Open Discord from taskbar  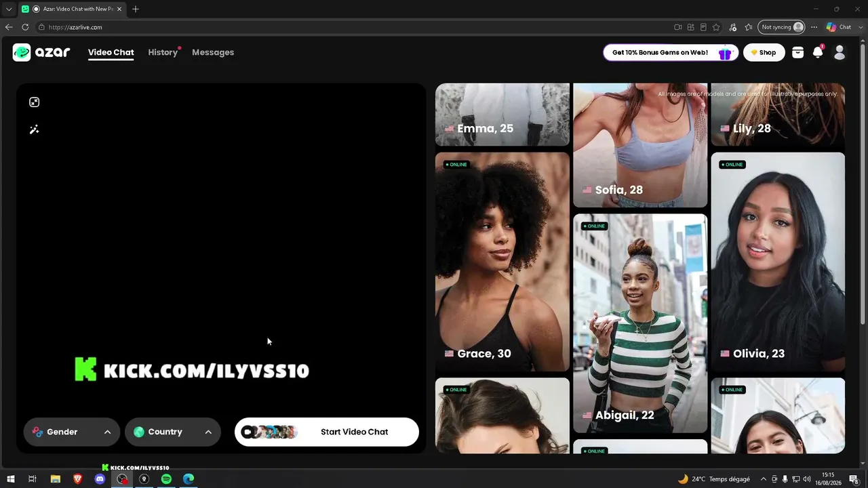[100, 479]
